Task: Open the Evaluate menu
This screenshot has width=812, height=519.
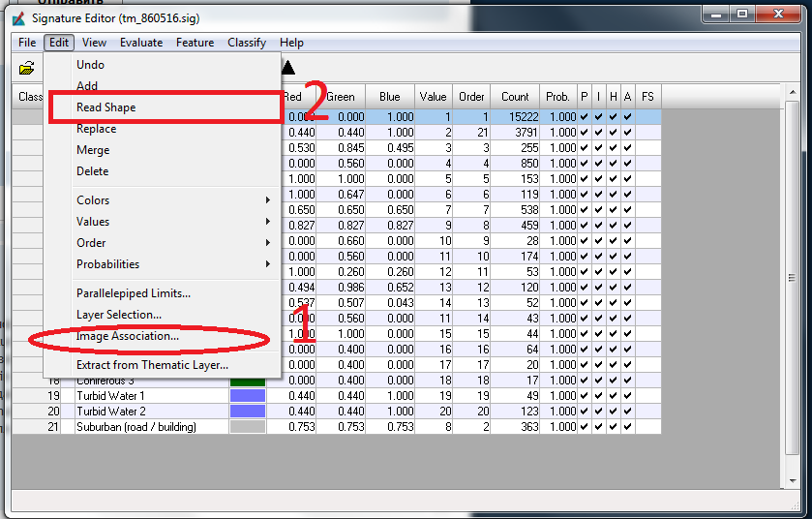Action: pyautogui.click(x=141, y=43)
